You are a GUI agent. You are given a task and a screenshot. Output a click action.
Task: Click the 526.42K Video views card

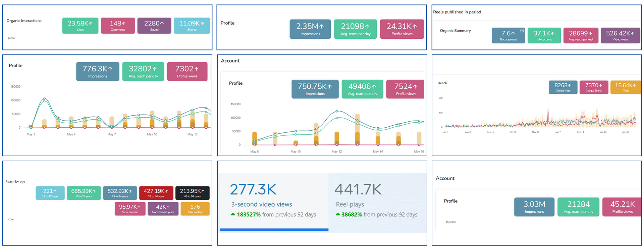coord(621,35)
